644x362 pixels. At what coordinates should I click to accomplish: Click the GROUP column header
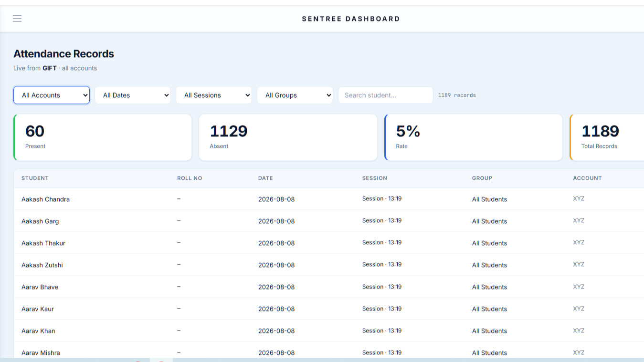pyautogui.click(x=482, y=178)
